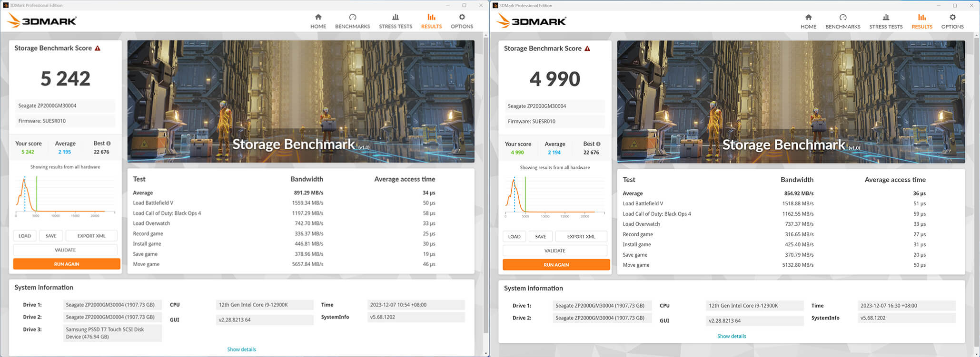Screen dimensions: 980x357
Task: Click score warning triangle icon in right window
Action: (587, 48)
